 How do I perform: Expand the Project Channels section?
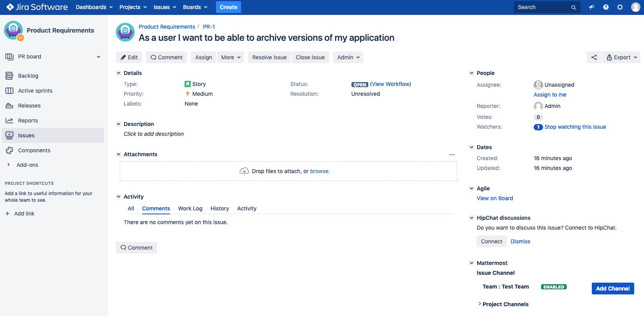pos(505,304)
